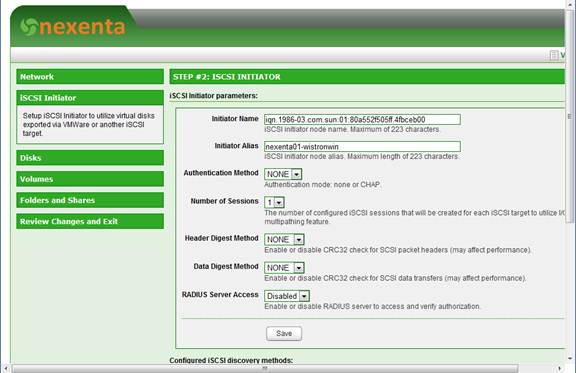Open the Network wizard step
576x373 pixels.
click(x=90, y=76)
